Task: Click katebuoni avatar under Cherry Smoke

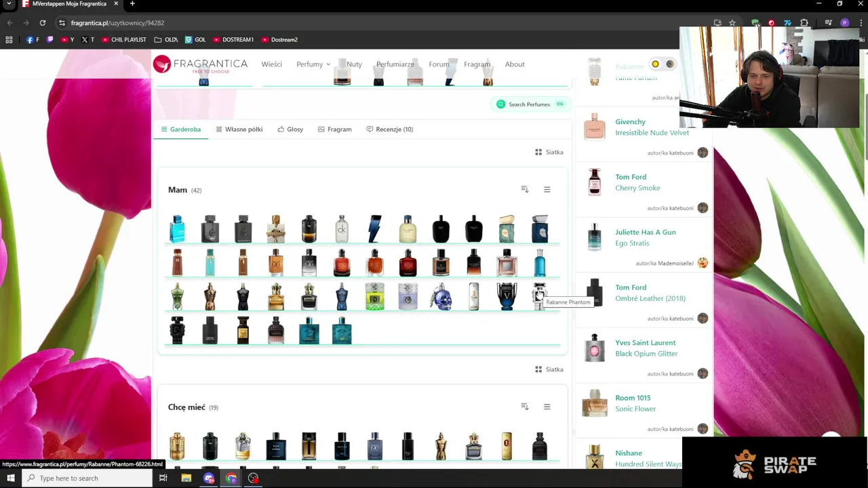Action: (x=703, y=208)
